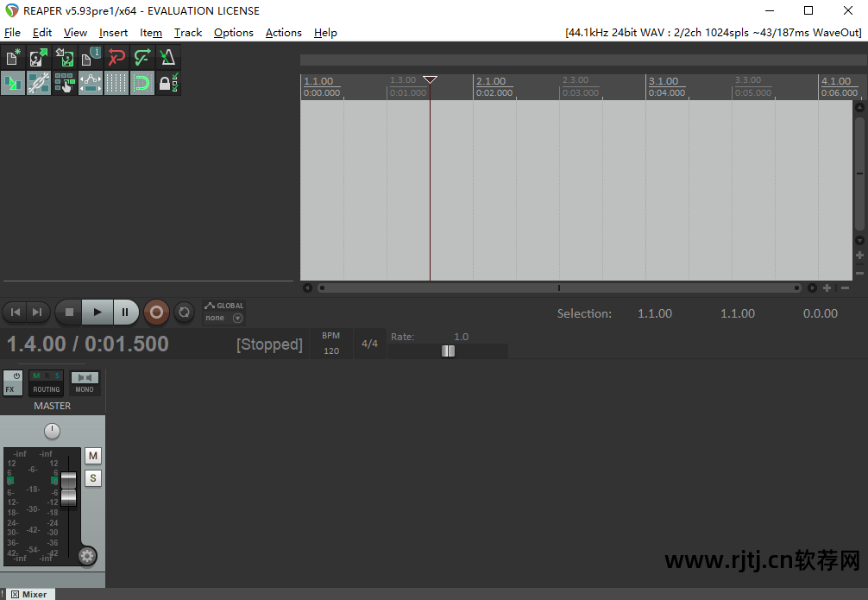868x600 pixels.
Task: Click the master FX button
Action: click(10, 389)
